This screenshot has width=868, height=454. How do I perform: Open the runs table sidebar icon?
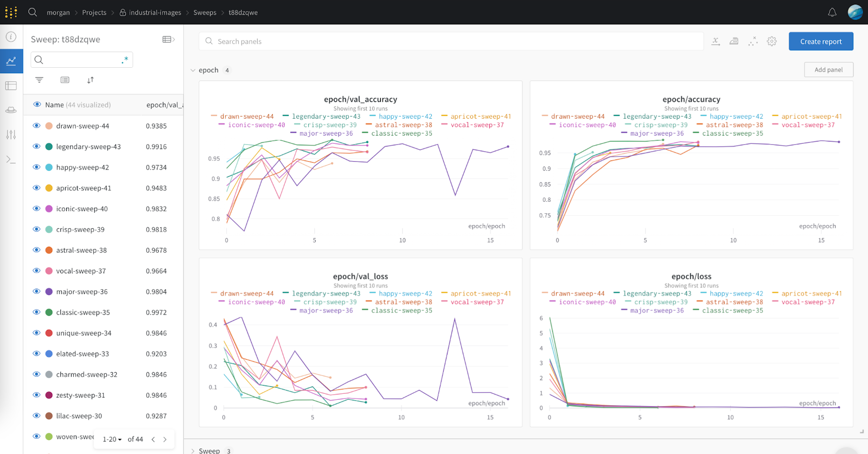11,86
